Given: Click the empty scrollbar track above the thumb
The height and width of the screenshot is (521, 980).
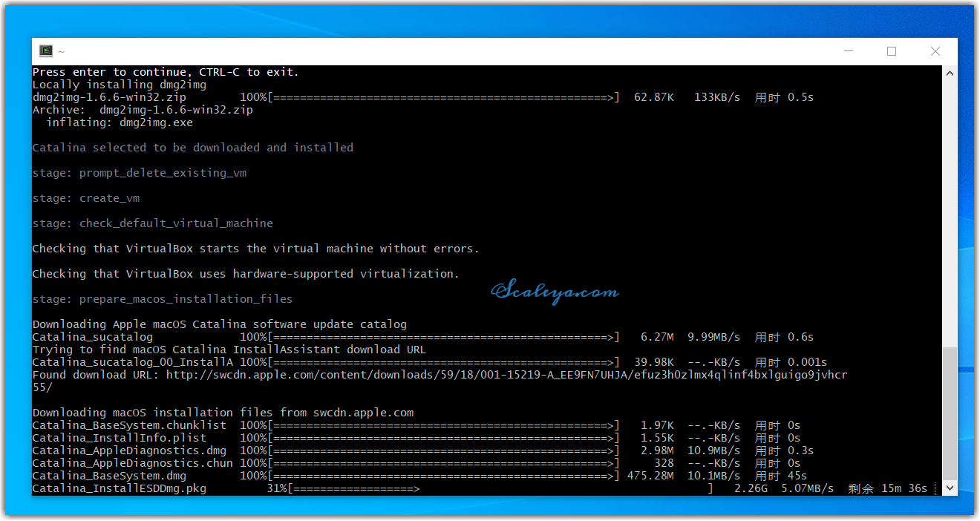Looking at the screenshot, I should (x=950, y=208).
